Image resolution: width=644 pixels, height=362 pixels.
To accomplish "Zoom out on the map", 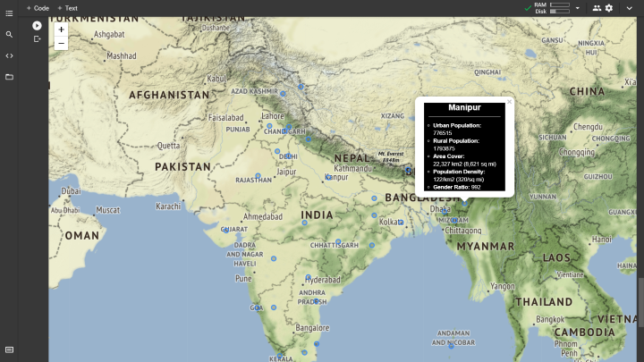I will click(x=61, y=43).
